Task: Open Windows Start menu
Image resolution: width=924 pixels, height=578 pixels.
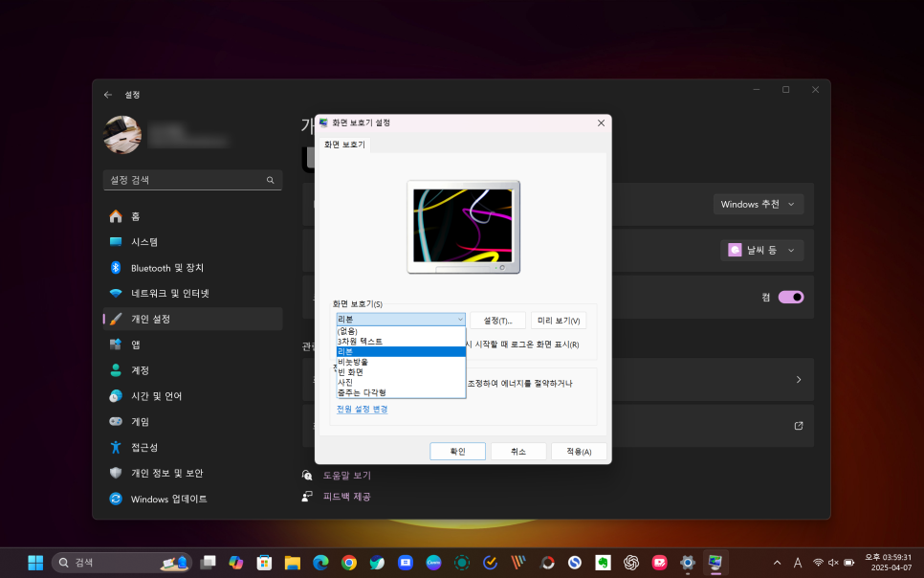Action: point(36,563)
